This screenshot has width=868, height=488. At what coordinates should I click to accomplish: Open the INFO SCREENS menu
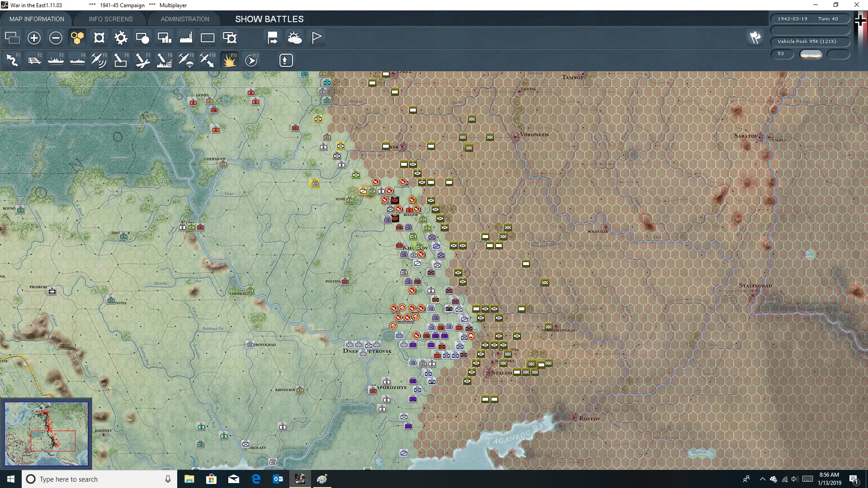pyautogui.click(x=110, y=19)
